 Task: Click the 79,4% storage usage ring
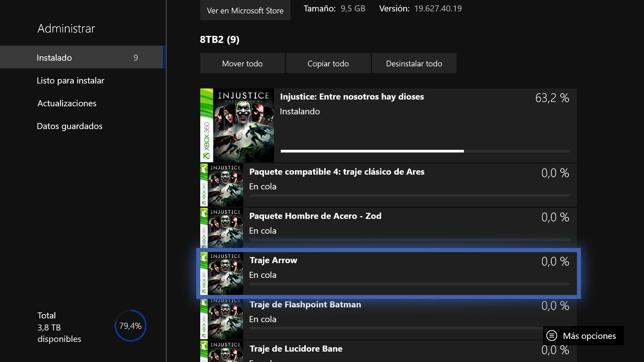point(130,326)
